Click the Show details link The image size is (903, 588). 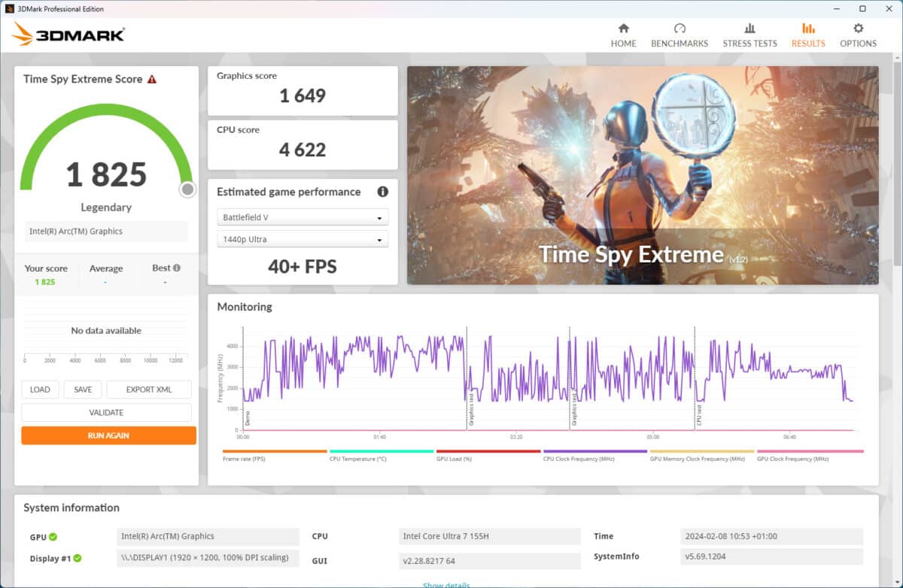click(x=446, y=585)
